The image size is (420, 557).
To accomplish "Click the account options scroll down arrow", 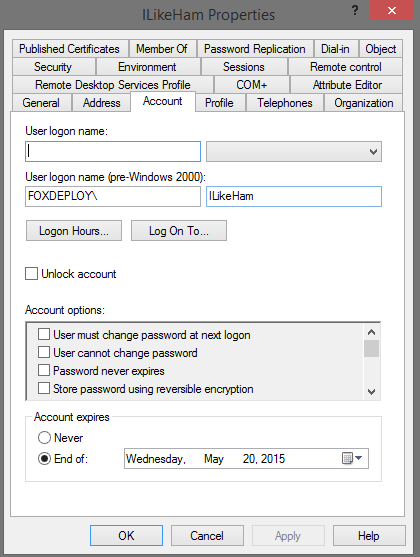I will point(371,392).
